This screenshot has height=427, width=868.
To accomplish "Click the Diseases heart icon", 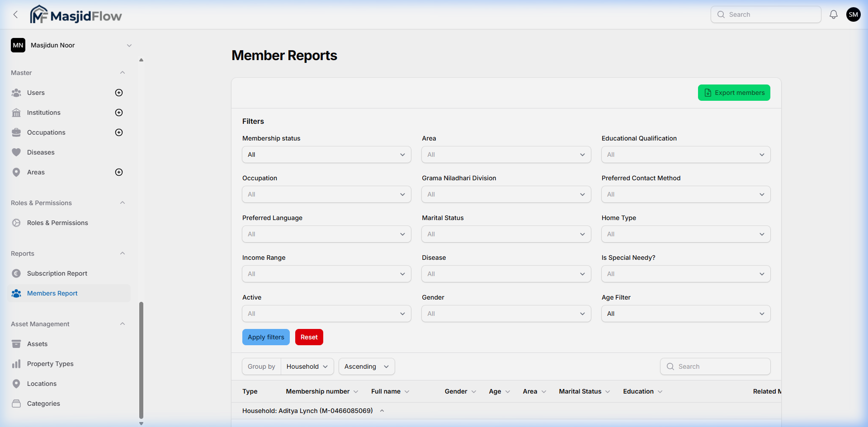I will (16, 152).
